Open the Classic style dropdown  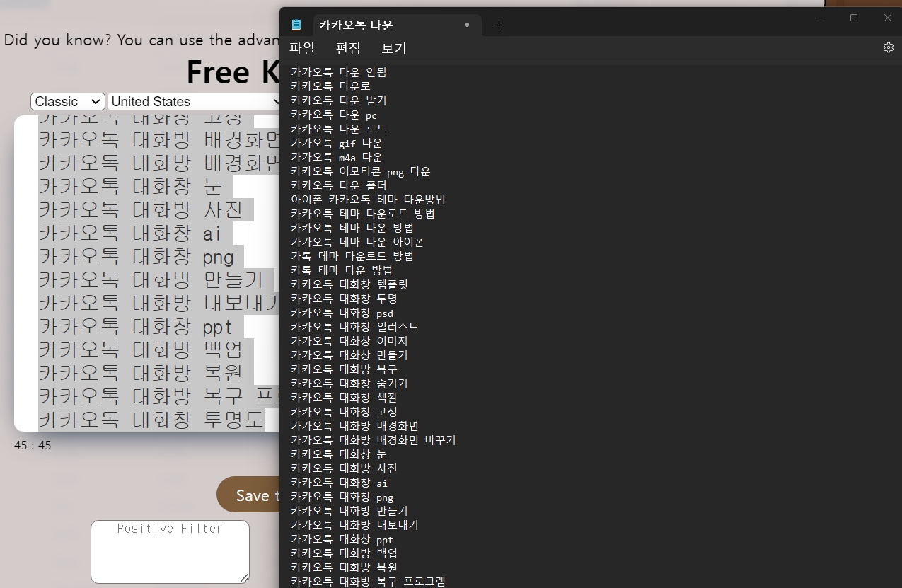tap(67, 101)
